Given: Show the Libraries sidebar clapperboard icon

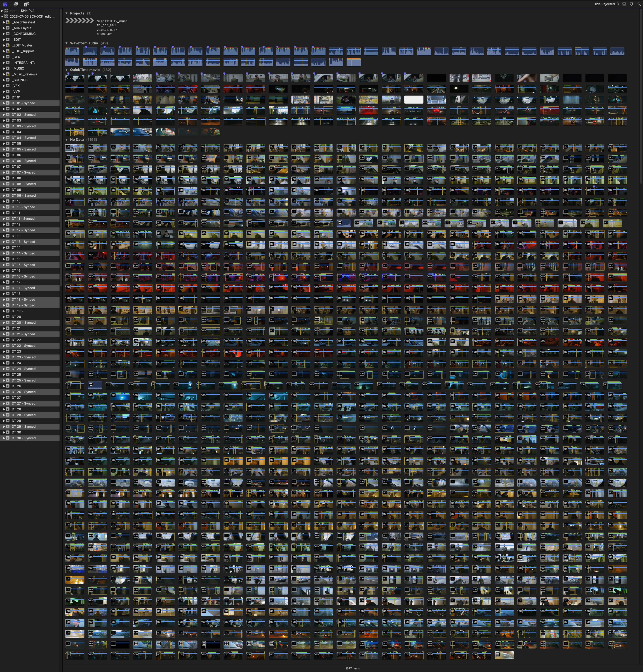Looking at the screenshot, I should coord(5,4).
